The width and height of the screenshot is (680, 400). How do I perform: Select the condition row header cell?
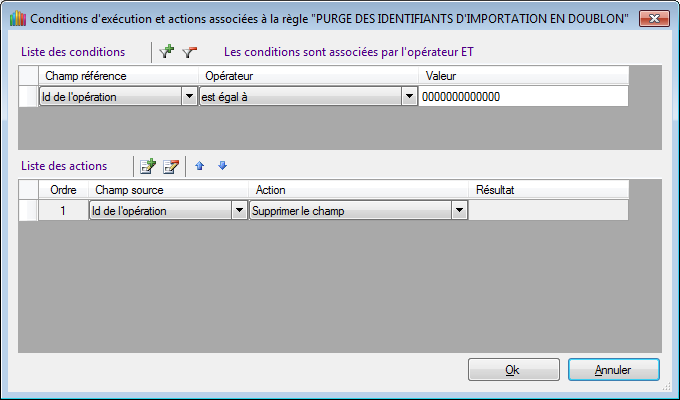click(29, 96)
